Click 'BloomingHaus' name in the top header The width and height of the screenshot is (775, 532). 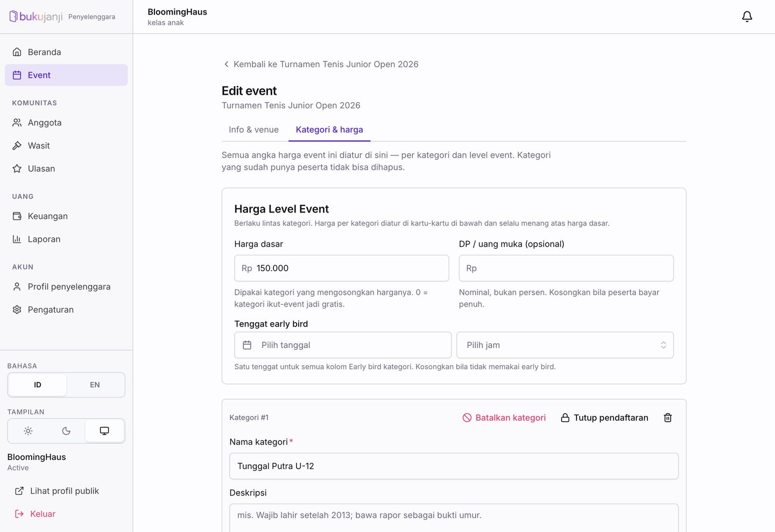177,12
